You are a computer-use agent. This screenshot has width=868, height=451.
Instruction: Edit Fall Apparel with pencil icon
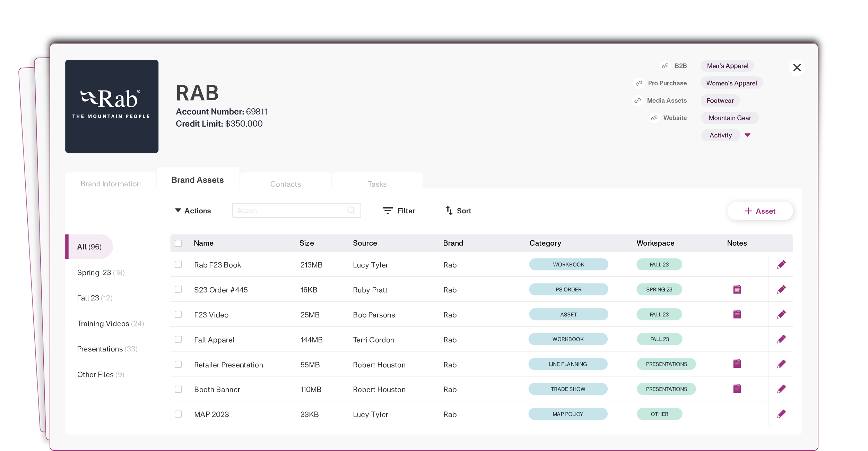781,339
